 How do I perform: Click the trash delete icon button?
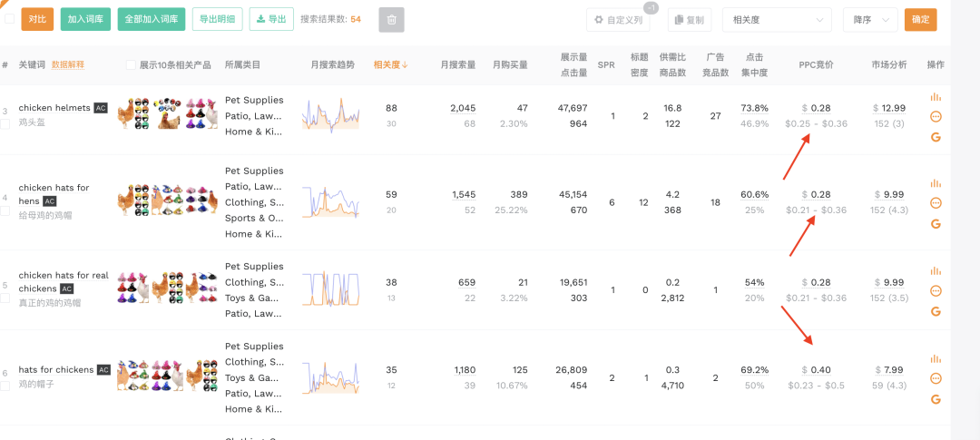click(x=391, y=19)
